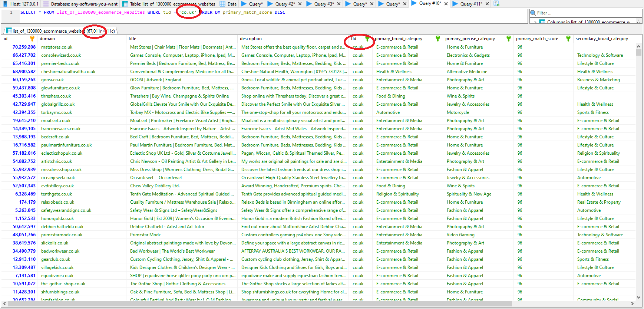Click the Data tab grid icon
644x309 pixels.
click(x=222, y=4)
